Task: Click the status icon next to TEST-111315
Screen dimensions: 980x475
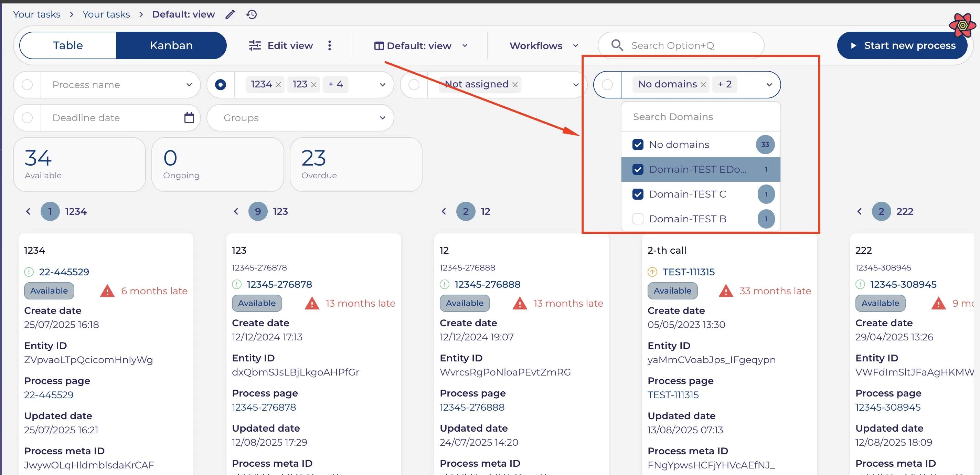Action: point(652,272)
